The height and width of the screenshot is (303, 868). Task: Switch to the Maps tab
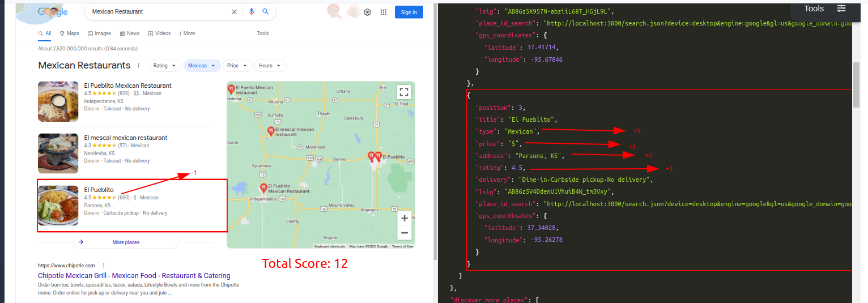(69, 33)
